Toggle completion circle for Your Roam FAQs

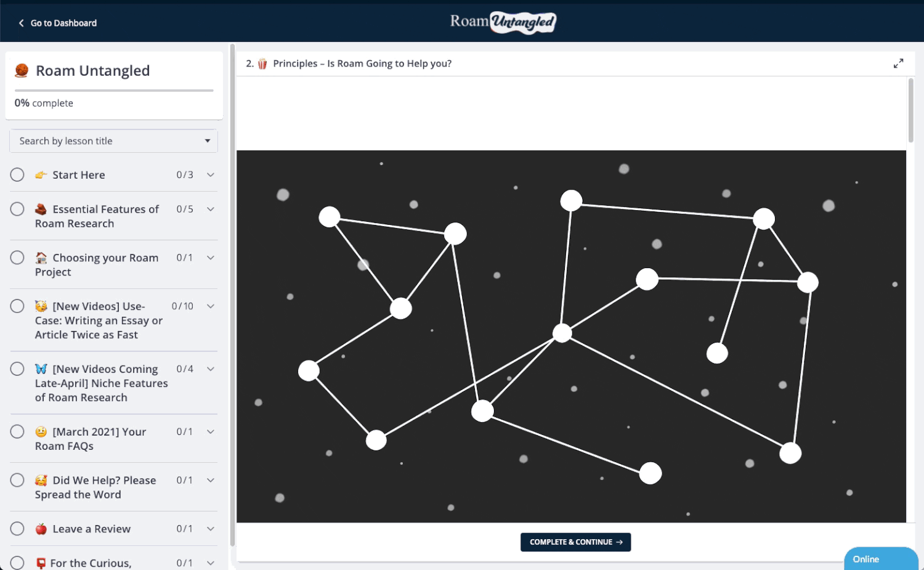[17, 432]
